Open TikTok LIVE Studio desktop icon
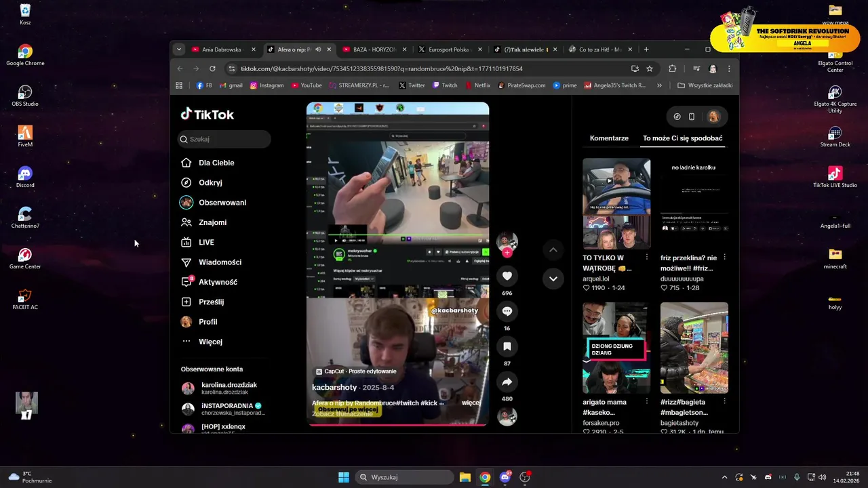This screenshot has height=488, width=868. point(835,177)
